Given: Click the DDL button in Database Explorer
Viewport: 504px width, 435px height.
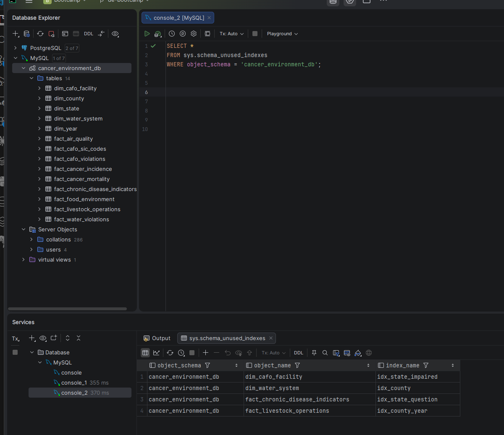Looking at the screenshot, I should coord(89,34).
